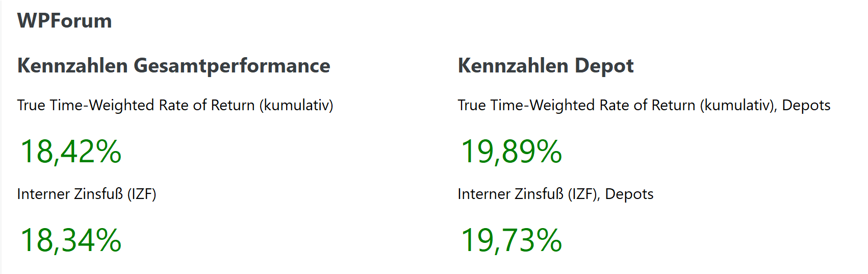Click the Interner Zinsfuß (IZF) label
This screenshot has height=274, width=868.
pyautogui.click(x=86, y=194)
